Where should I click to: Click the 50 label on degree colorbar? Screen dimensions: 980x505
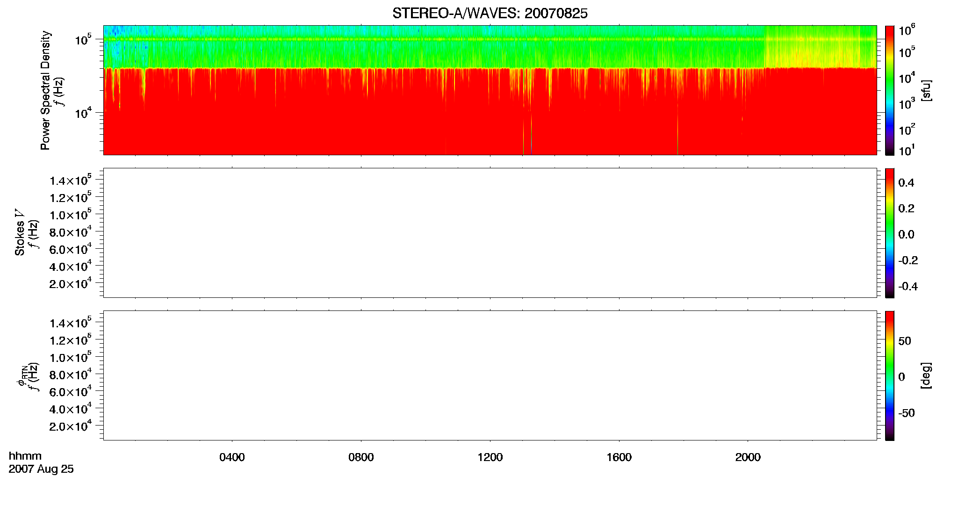[905, 341]
